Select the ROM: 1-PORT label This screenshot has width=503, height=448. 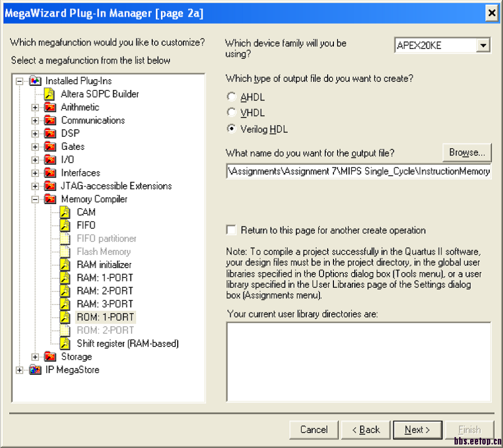tap(106, 317)
